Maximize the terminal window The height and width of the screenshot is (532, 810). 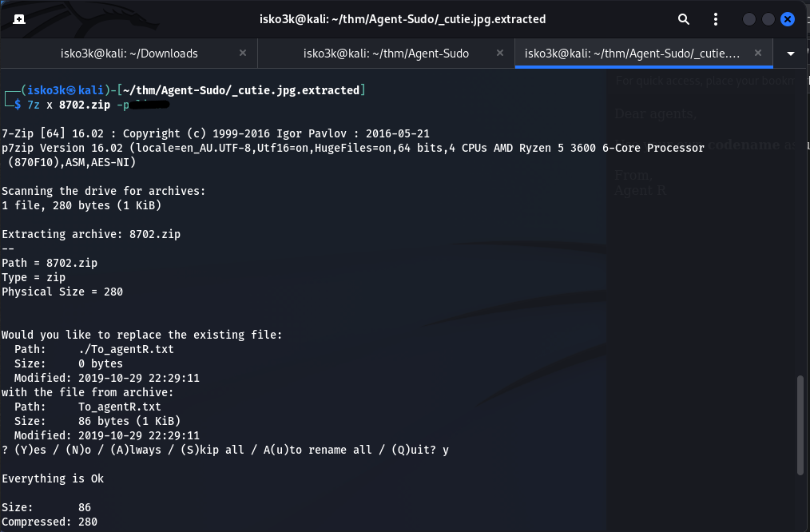coord(768,18)
